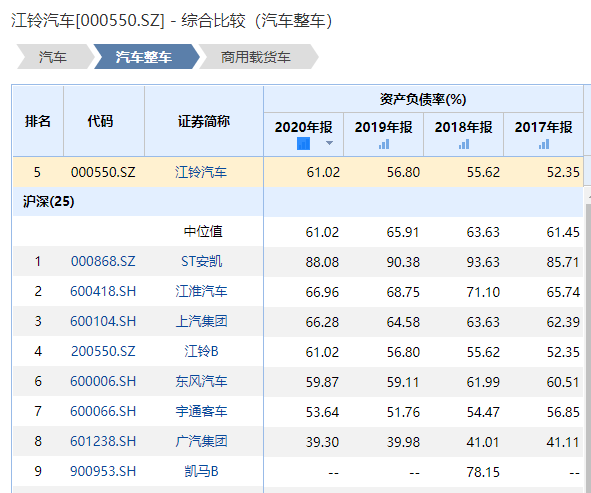Select 上汽集团 2019 value 64.58

coord(403,322)
